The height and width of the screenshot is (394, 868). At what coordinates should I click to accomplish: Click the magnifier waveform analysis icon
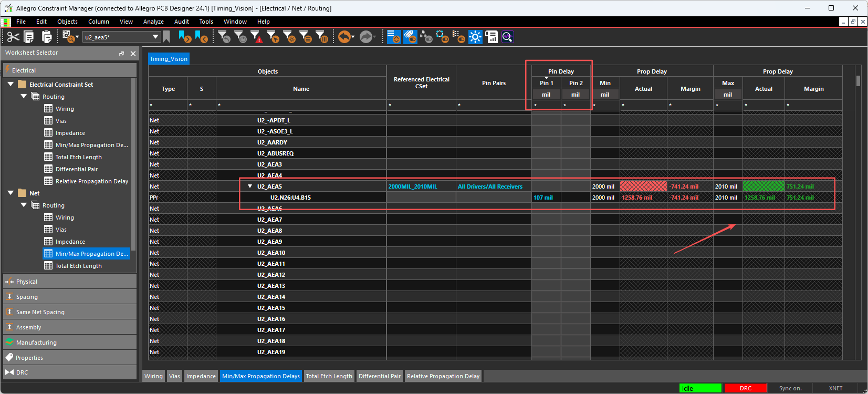click(x=507, y=37)
